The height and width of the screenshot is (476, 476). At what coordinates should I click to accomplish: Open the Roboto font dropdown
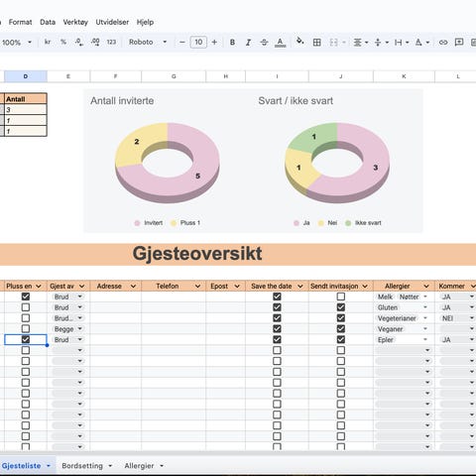(148, 42)
